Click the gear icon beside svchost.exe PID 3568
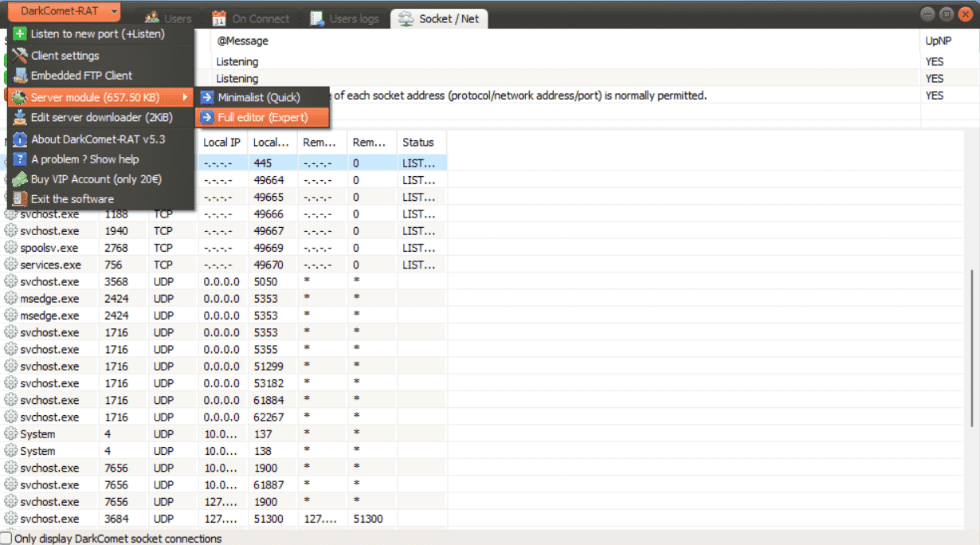The width and height of the screenshot is (980, 545). 11,281
